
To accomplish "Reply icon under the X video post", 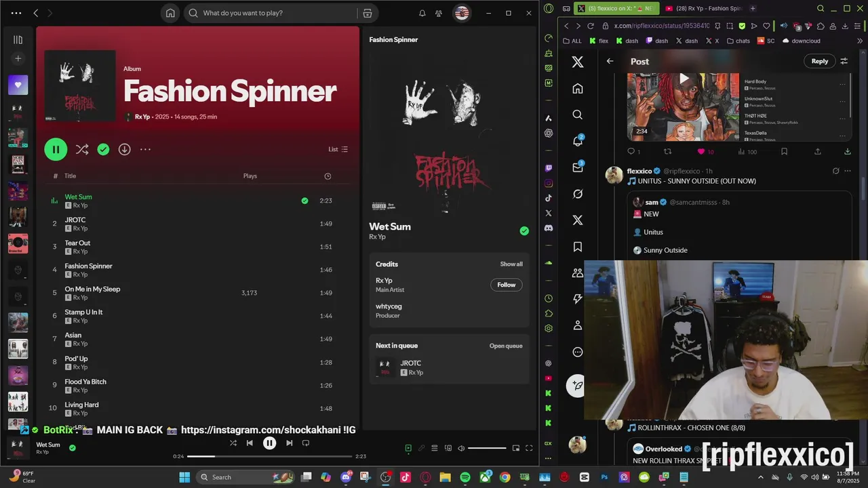I will [x=631, y=152].
